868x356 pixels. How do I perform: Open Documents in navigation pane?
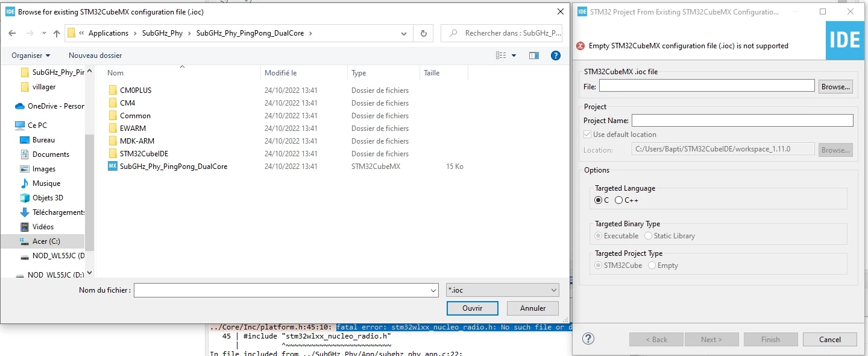pyautogui.click(x=51, y=154)
